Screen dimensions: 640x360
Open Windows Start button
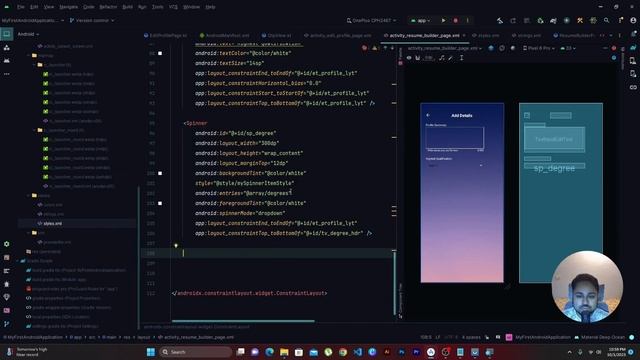[151, 352]
